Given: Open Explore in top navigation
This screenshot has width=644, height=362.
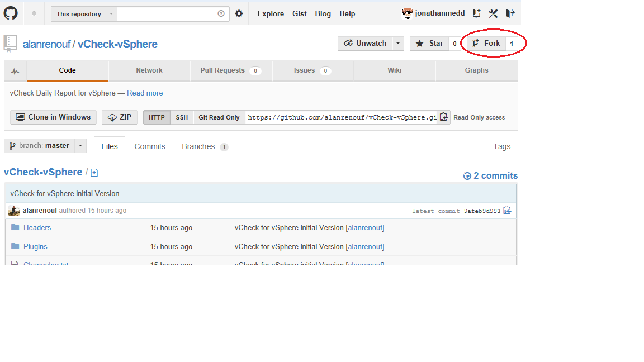Looking at the screenshot, I should tap(271, 13).
